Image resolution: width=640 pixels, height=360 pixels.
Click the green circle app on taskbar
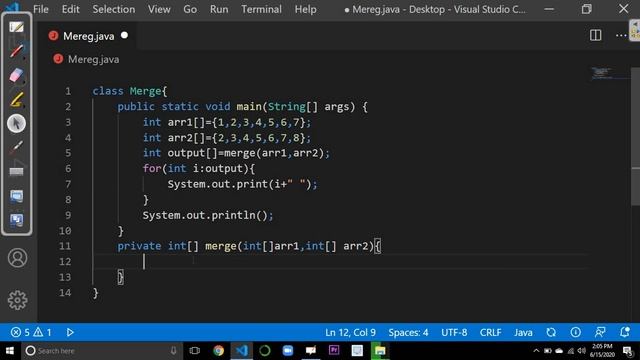(264, 351)
